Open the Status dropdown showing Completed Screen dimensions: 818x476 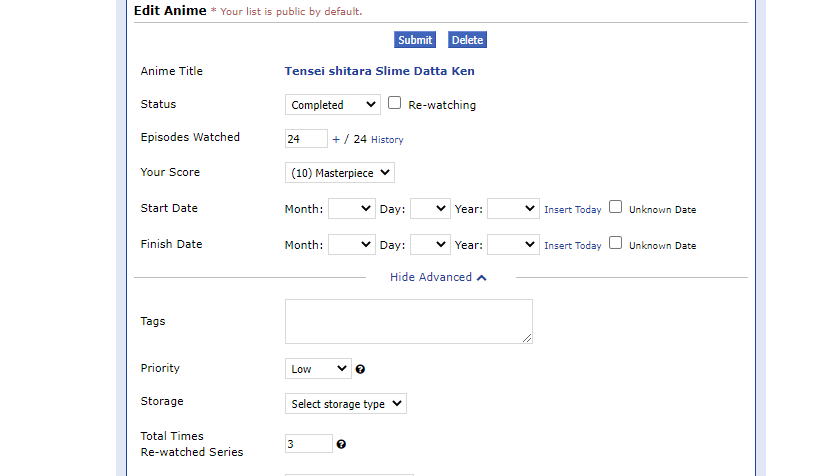coord(332,104)
